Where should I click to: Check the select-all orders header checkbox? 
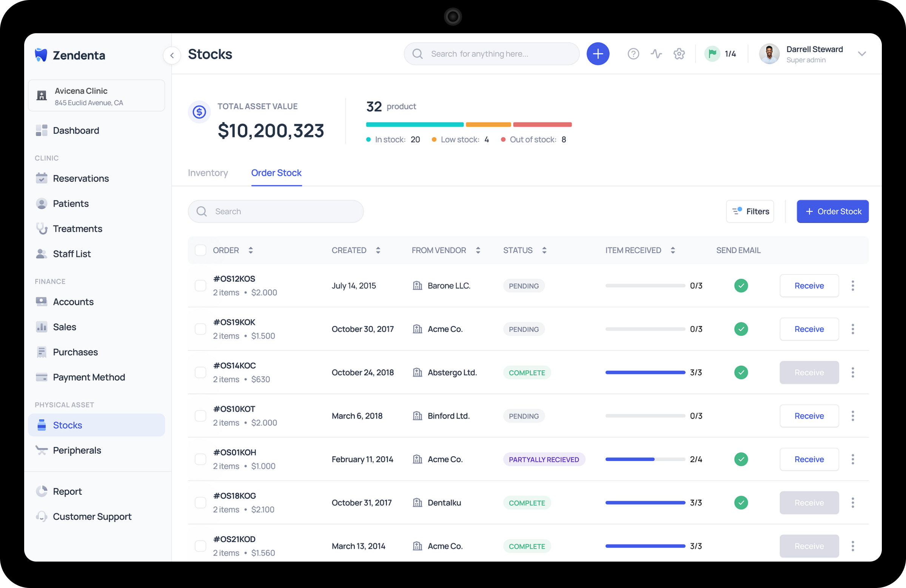tap(200, 251)
